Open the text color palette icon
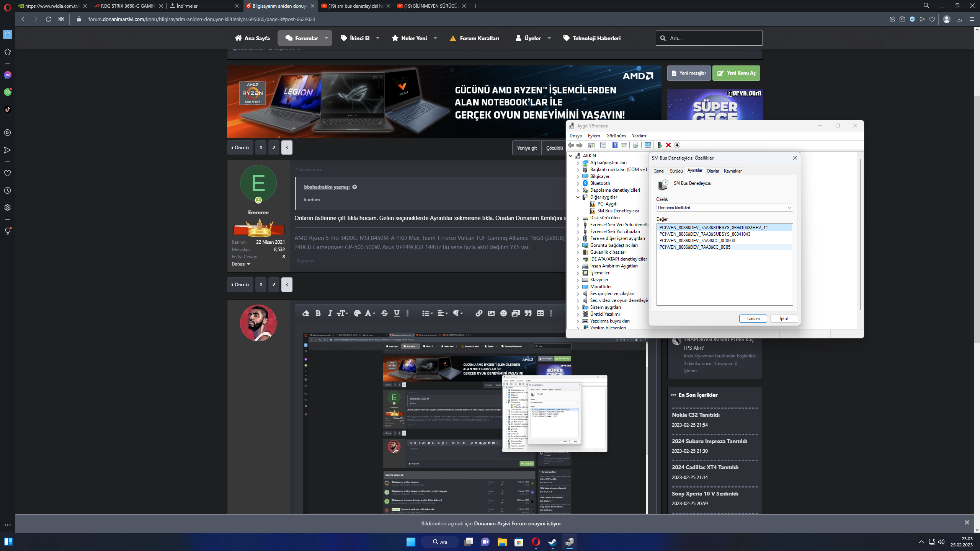980x551 pixels. pyautogui.click(x=357, y=313)
